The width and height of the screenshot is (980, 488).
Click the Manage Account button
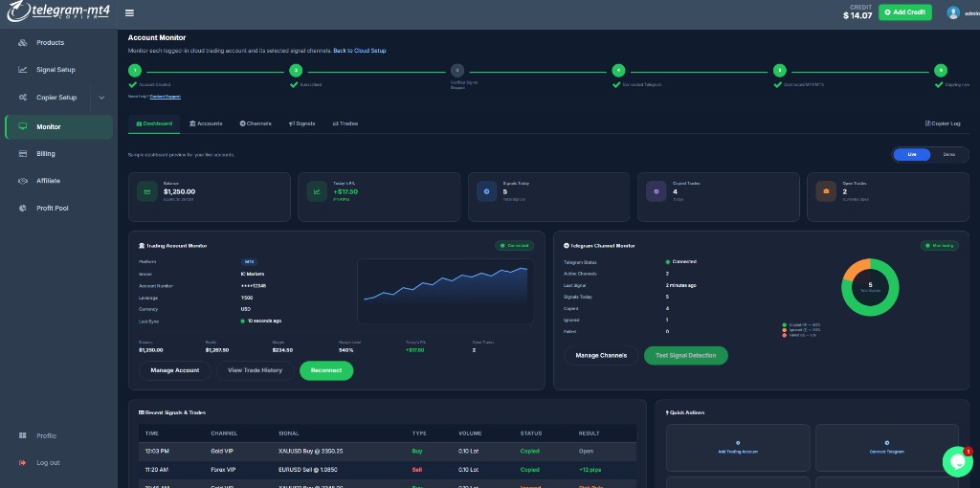coord(174,370)
